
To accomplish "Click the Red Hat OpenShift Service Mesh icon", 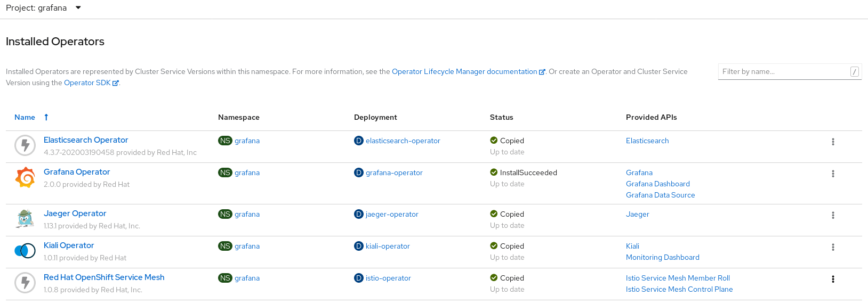I will pyautogui.click(x=25, y=283).
